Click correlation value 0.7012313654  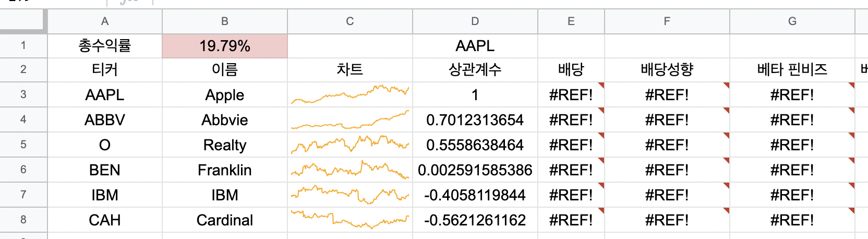[475, 120]
